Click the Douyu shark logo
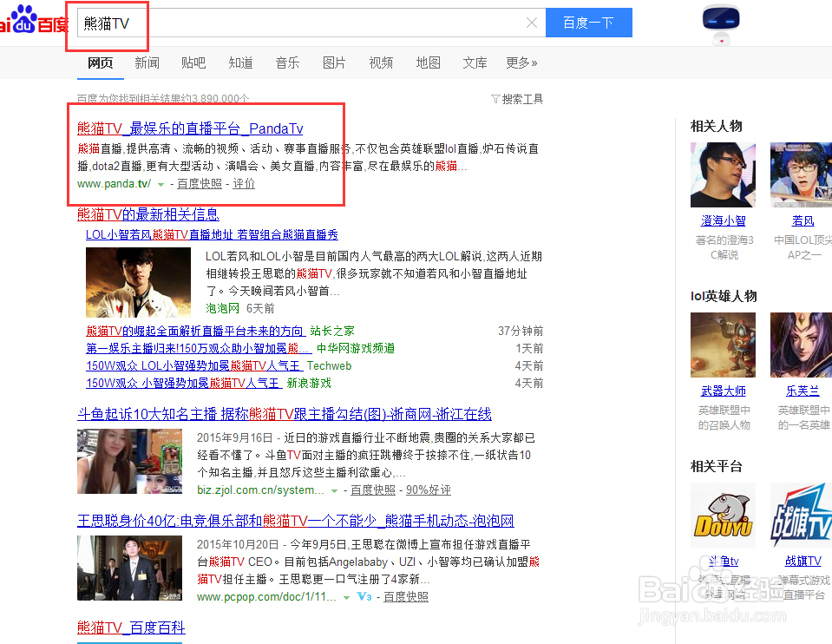This screenshot has height=644, width=832. 723,515
